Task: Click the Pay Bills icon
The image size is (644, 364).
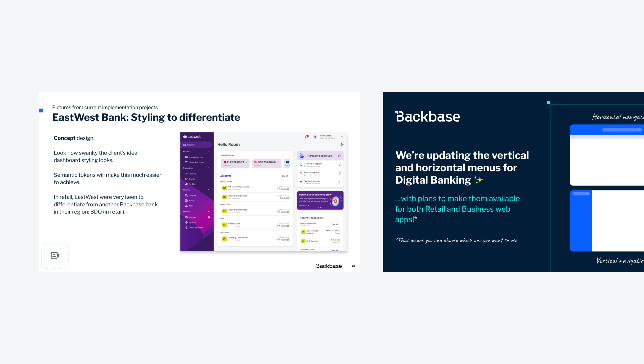Action: [186, 184]
